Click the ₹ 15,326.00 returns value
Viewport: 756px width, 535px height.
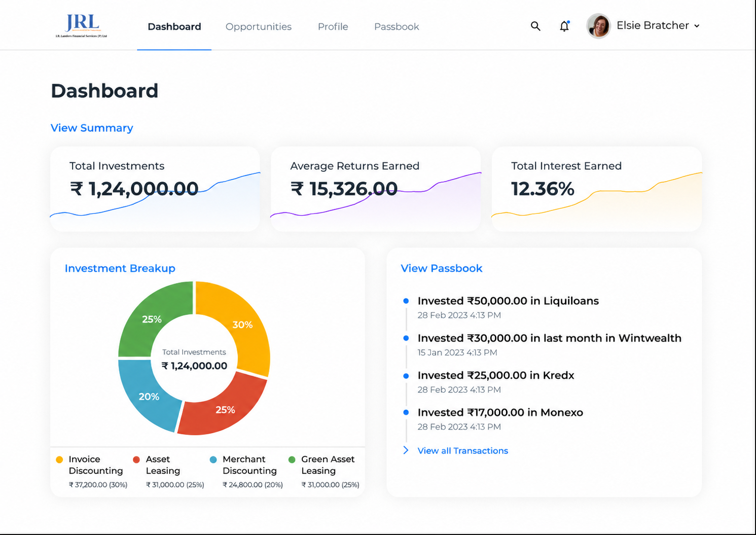click(344, 189)
